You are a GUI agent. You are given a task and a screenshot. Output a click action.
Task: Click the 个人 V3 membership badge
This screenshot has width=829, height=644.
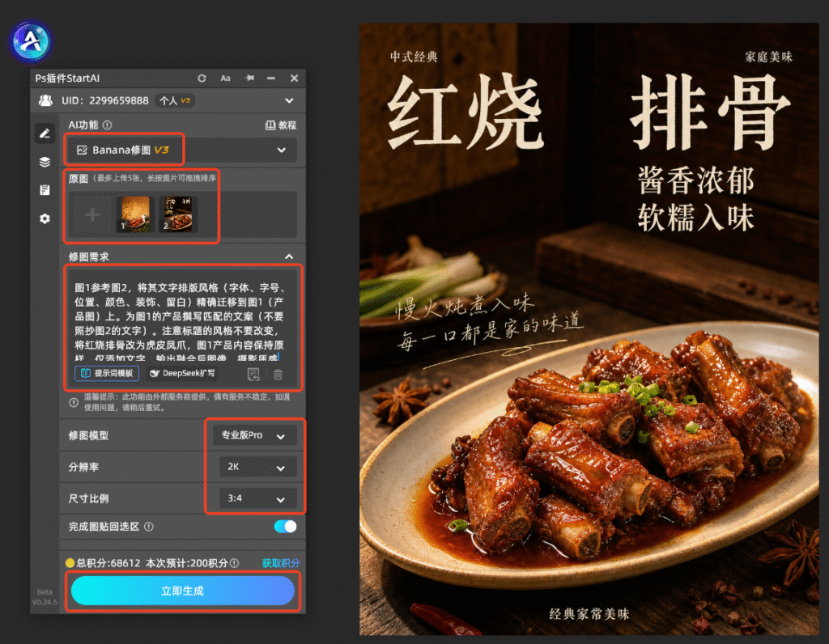click(175, 100)
